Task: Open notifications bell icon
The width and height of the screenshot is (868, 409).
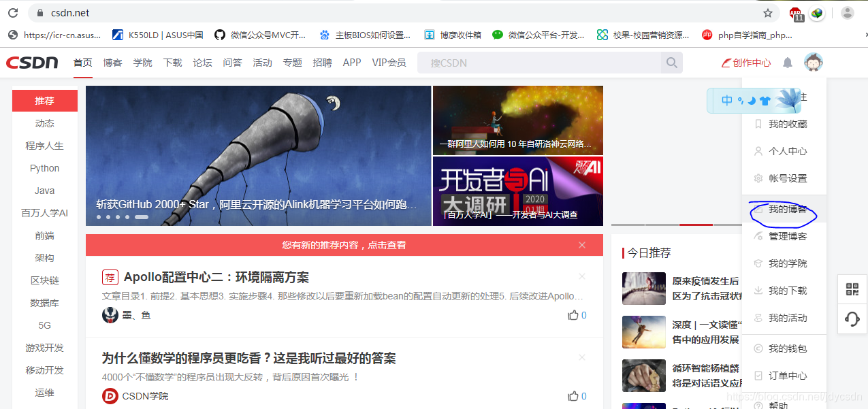Action: pos(788,63)
